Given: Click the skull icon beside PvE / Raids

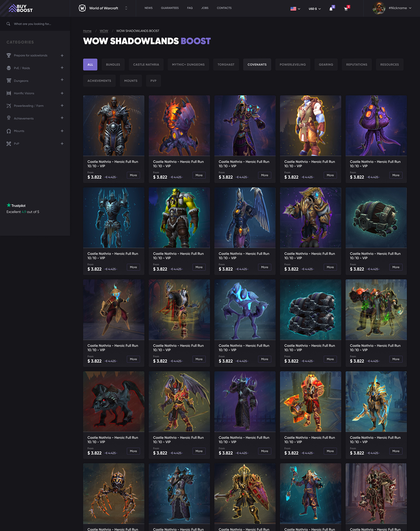Looking at the screenshot, I should [x=9, y=68].
